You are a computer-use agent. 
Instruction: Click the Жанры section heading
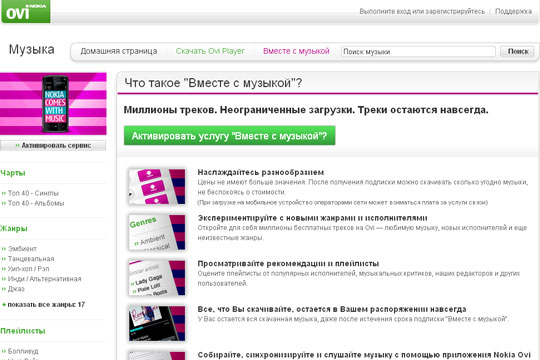tap(14, 228)
